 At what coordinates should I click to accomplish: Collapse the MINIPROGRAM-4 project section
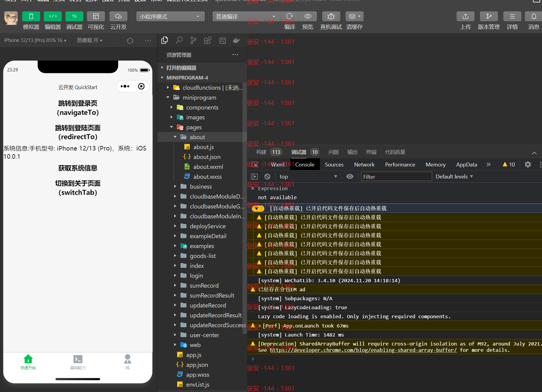click(202, 78)
